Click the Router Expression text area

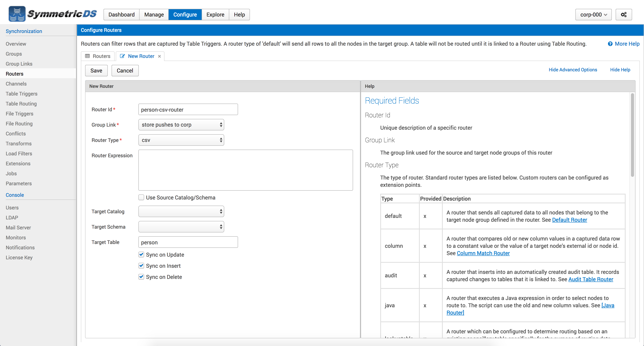coord(246,170)
